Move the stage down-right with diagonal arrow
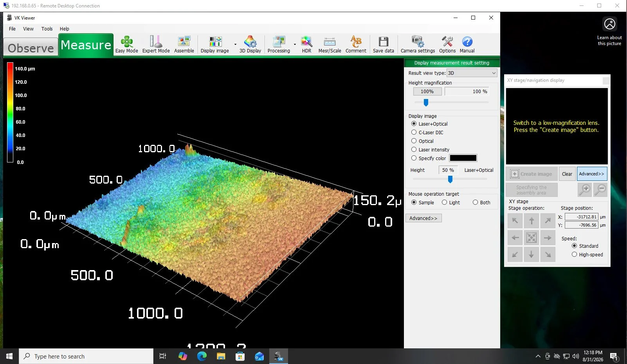627x364 pixels. point(548,254)
